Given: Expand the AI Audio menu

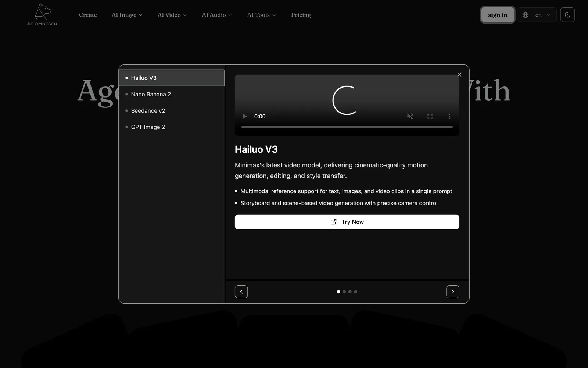Looking at the screenshot, I should [217, 15].
